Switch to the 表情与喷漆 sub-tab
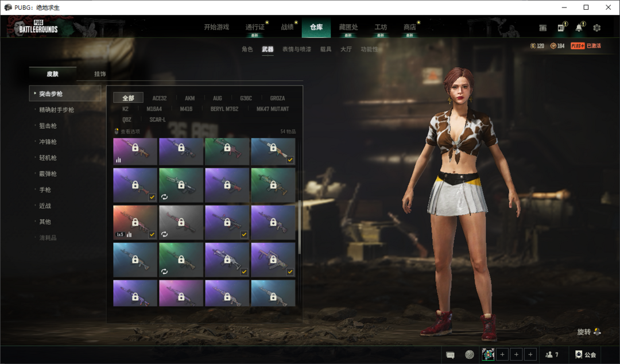 pos(297,49)
